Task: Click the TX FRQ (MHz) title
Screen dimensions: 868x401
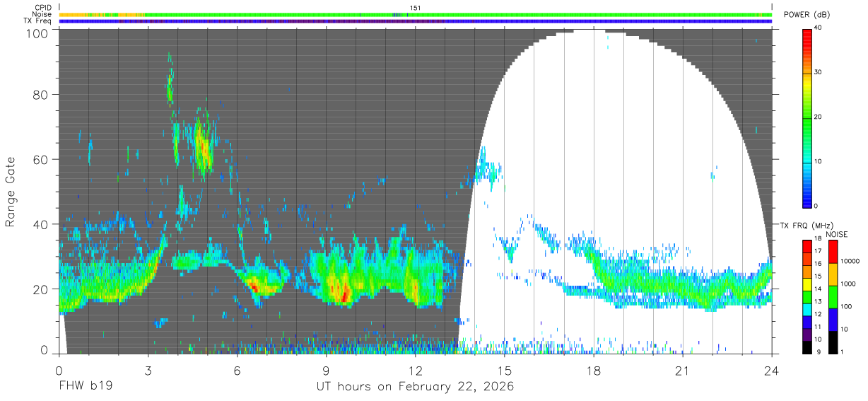Action: 805,225
